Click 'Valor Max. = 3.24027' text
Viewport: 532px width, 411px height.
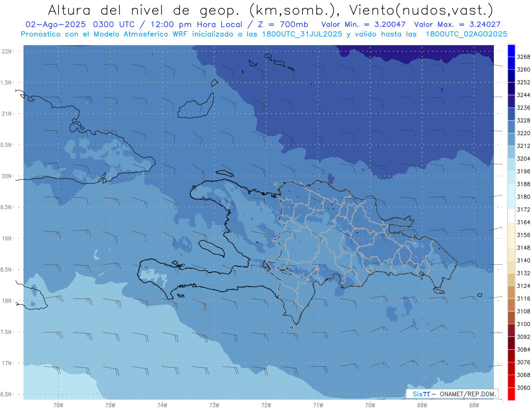pos(457,25)
